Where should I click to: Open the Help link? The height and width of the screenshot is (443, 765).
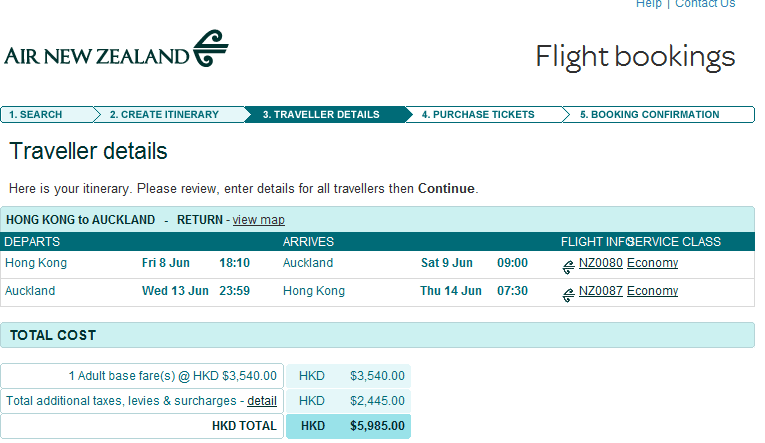649,4
